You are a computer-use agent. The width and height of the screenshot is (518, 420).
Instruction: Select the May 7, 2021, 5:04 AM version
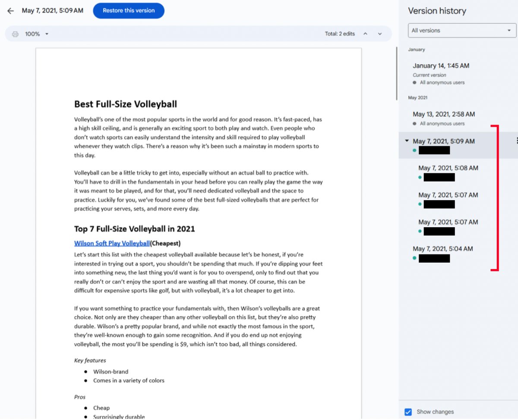pyautogui.click(x=442, y=249)
